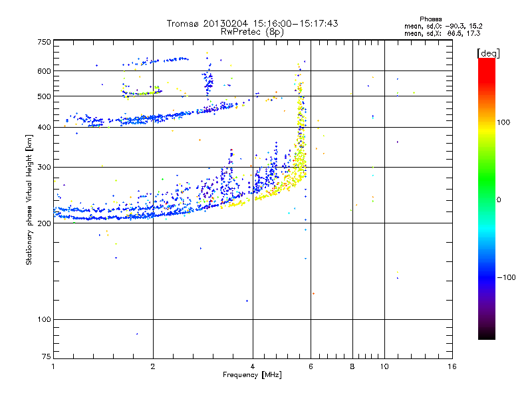532x399 pixels.
Task: Click the x-axis tick label '8'
Action: 352,366
